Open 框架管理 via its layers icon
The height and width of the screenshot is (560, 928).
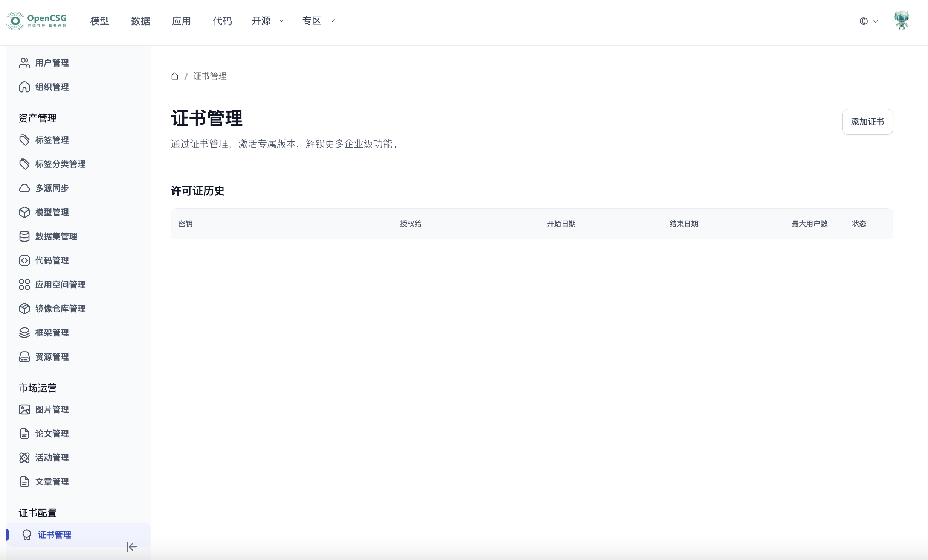click(x=24, y=333)
